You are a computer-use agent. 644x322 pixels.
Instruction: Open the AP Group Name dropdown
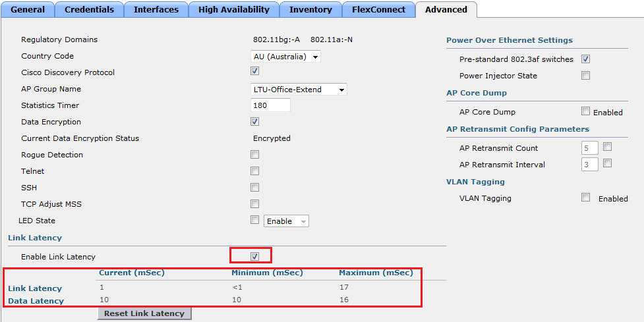pyautogui.click(x=299, y=90)
